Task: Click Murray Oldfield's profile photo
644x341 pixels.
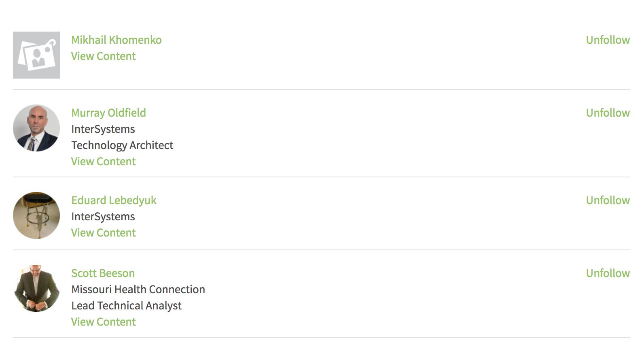Action: point(36,128)
